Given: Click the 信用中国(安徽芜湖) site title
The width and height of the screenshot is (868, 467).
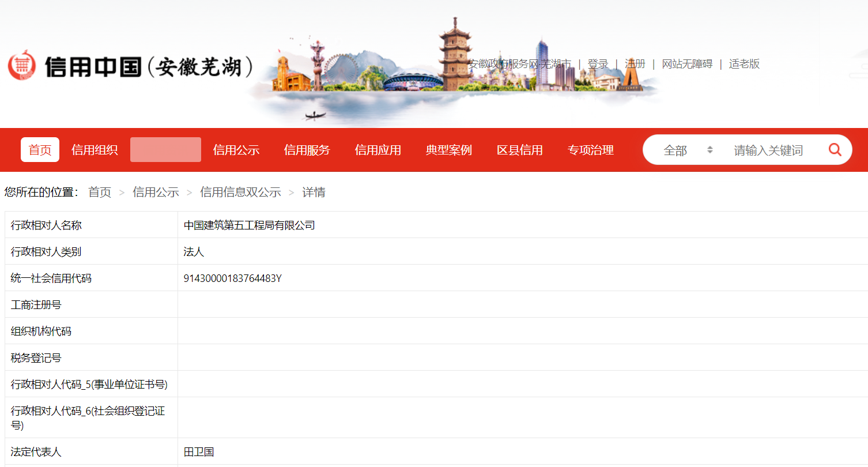Looking at the screenshot, I should (x=149, y=67).
